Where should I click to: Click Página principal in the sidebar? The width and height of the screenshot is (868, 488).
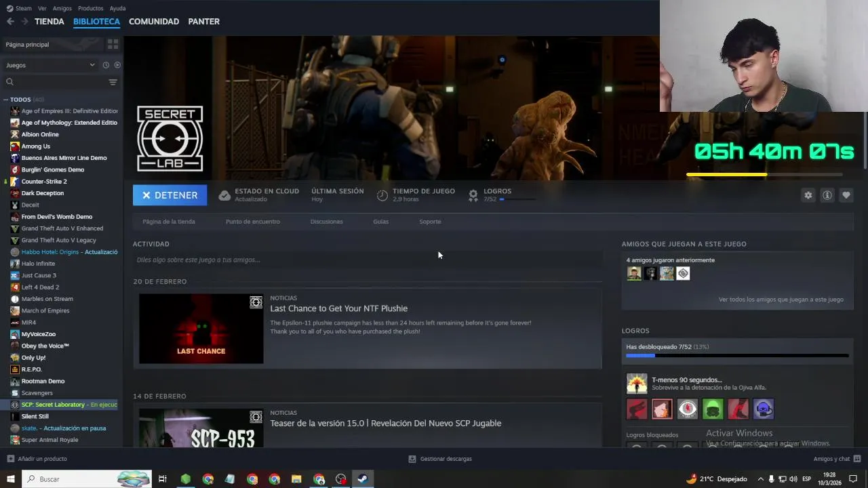pyautogui.click(x=27, y=45)
